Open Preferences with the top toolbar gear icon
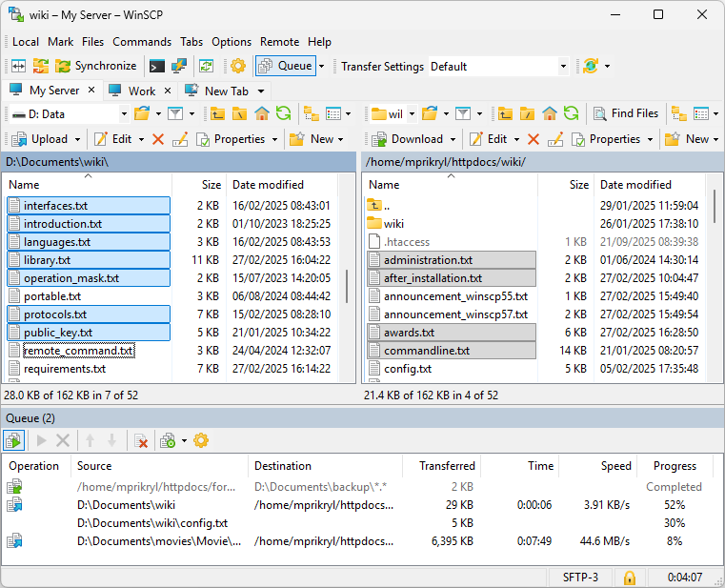725x588 pixels. [x=237, y=66]
